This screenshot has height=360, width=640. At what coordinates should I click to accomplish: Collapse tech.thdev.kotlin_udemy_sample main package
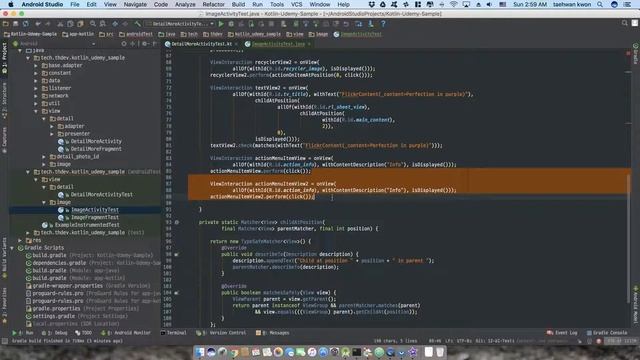(x=28, y=58)
